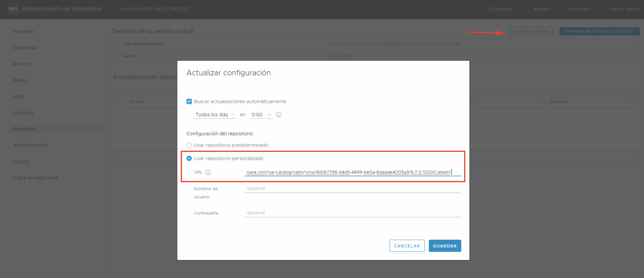Click the info icon next to the URL label
Screen dimensions: 644x278
[208, 172]
